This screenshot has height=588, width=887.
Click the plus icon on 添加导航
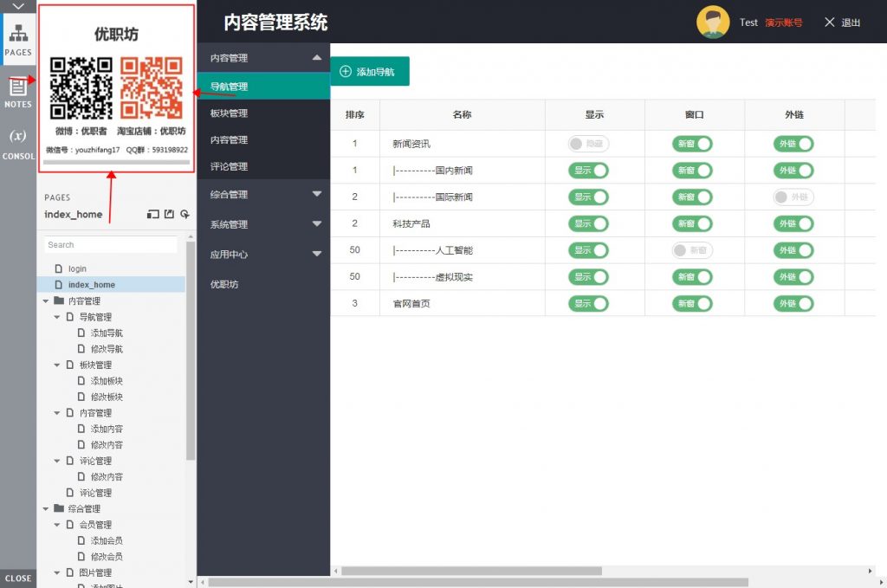[x=346, y=72]
